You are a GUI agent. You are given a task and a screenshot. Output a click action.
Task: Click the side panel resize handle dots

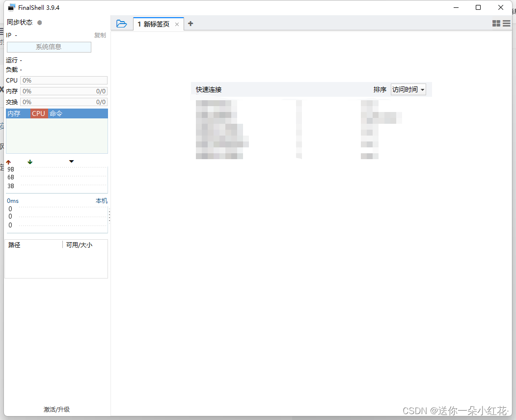pos(109,216)
